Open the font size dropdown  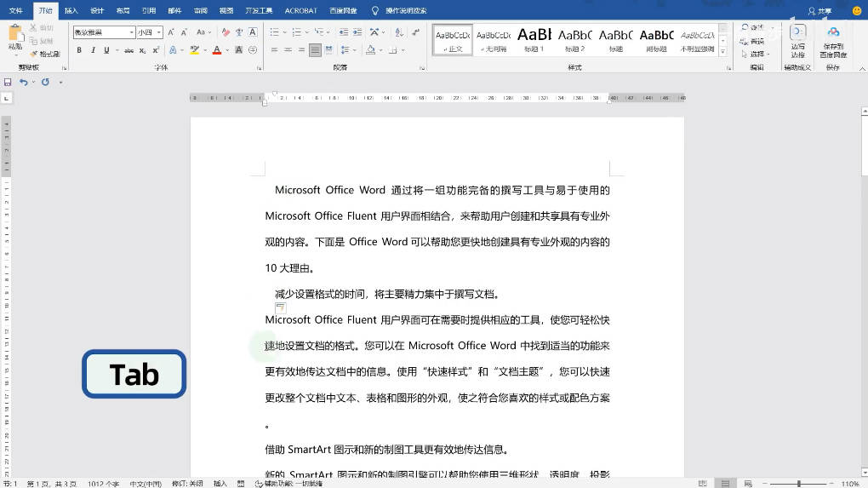click(x=159, y=32)
